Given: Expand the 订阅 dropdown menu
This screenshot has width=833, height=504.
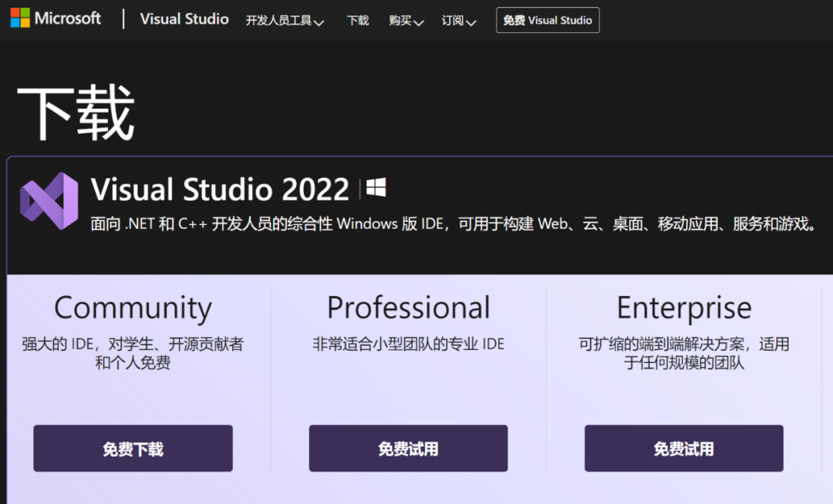Looking at the screenshot, I should tap(458, 21).
